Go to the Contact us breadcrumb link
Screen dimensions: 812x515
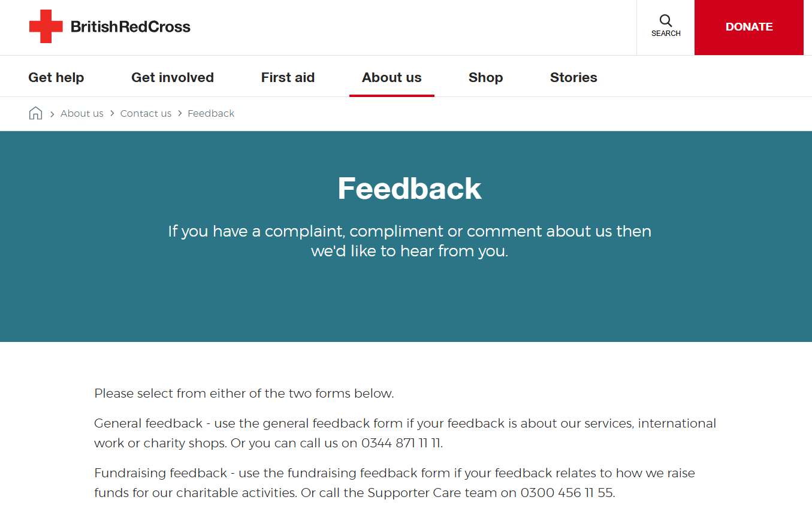146,113
